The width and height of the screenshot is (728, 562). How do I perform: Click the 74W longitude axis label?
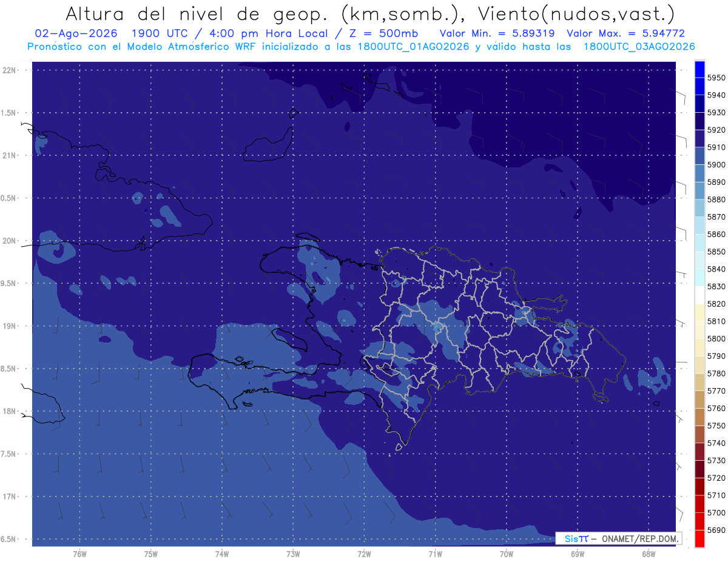222,553
